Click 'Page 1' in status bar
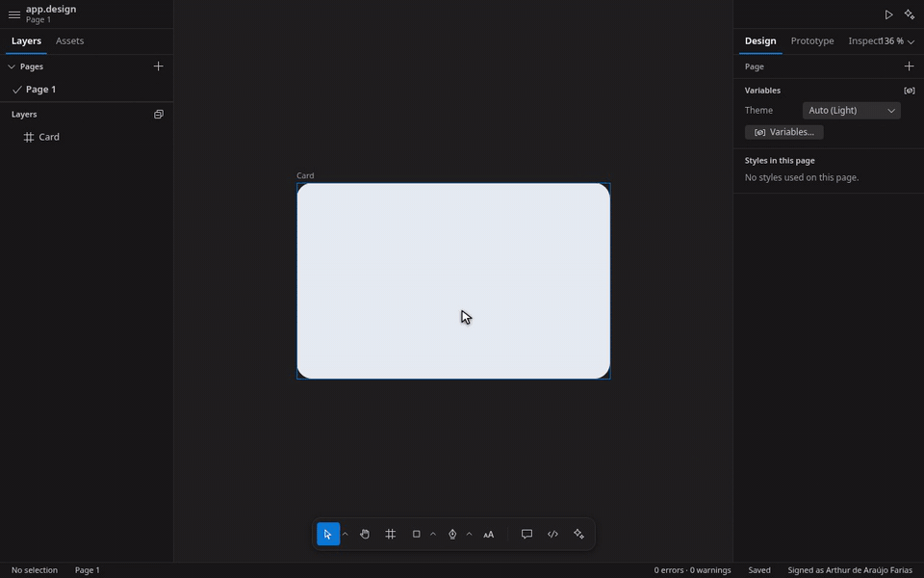The height and width of the screenshot is (578, 924). (x=88, y=570)
